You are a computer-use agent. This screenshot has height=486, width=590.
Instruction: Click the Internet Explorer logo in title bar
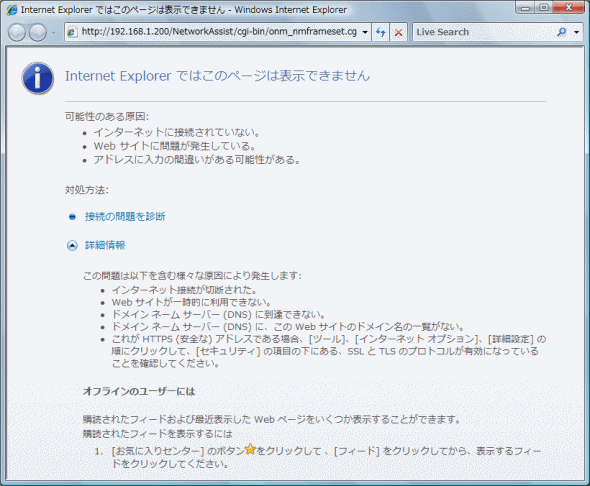coord(12,10)
